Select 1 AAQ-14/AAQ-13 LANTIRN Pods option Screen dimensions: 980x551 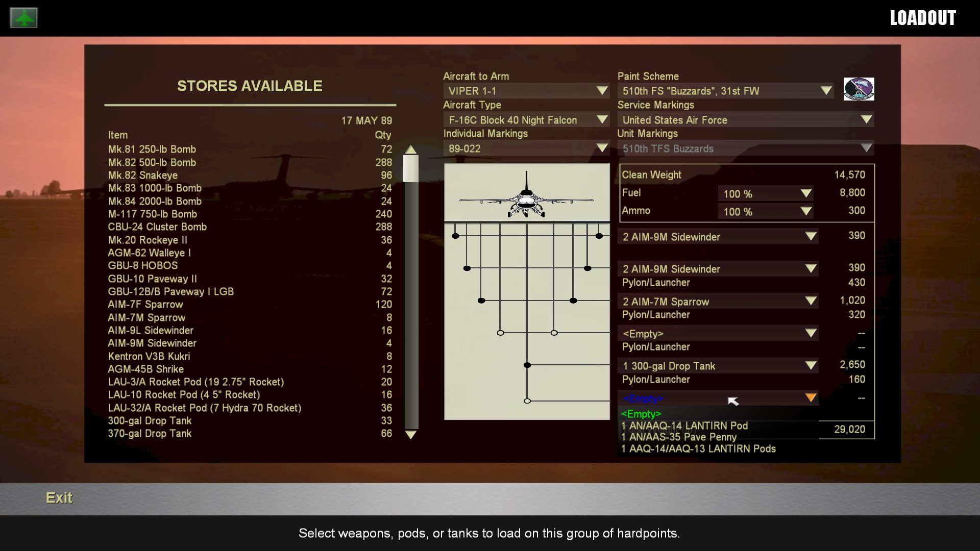tap(698, 448)
